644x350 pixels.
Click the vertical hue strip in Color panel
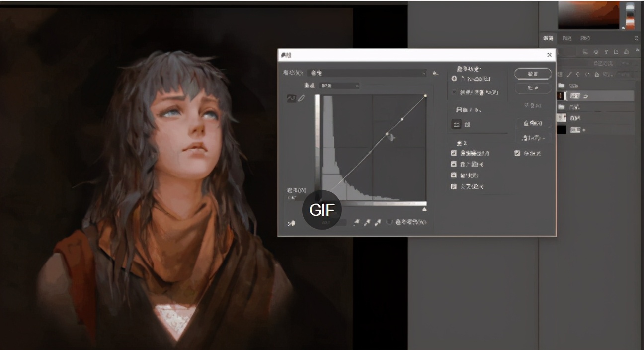630,15
